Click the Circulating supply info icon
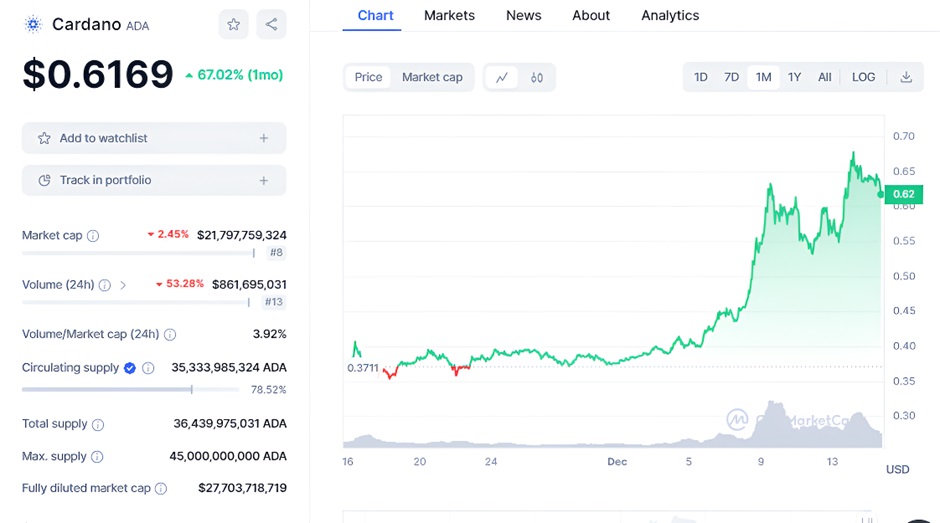 (x=148, y=368)
